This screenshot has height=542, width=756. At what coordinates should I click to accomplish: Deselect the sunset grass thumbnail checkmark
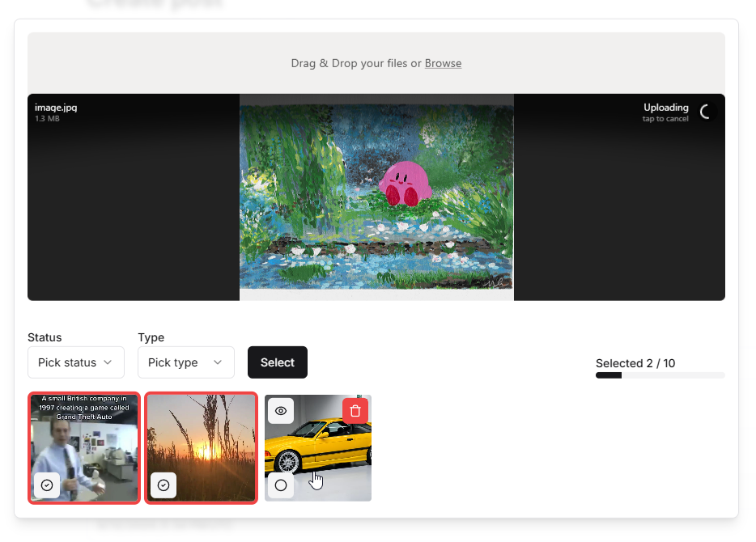click(x=164, y=485)
